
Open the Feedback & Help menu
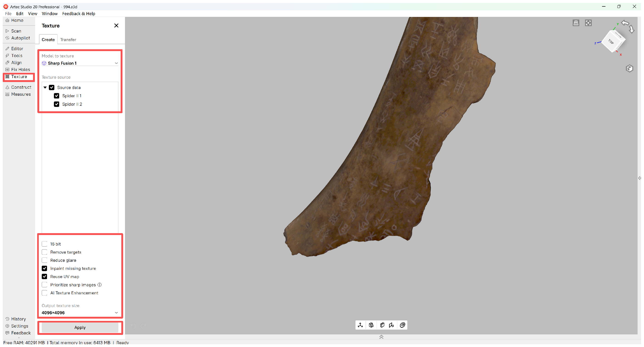(78, 14)
